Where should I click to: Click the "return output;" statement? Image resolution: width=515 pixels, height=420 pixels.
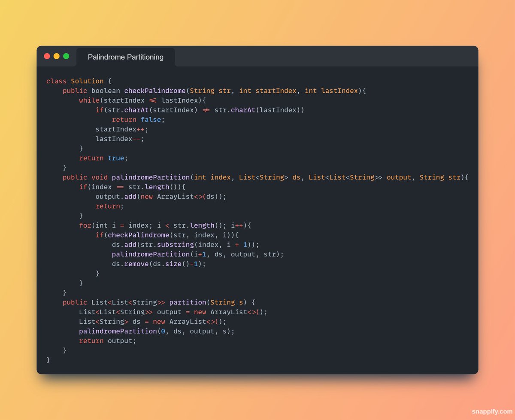coord(107,341)
